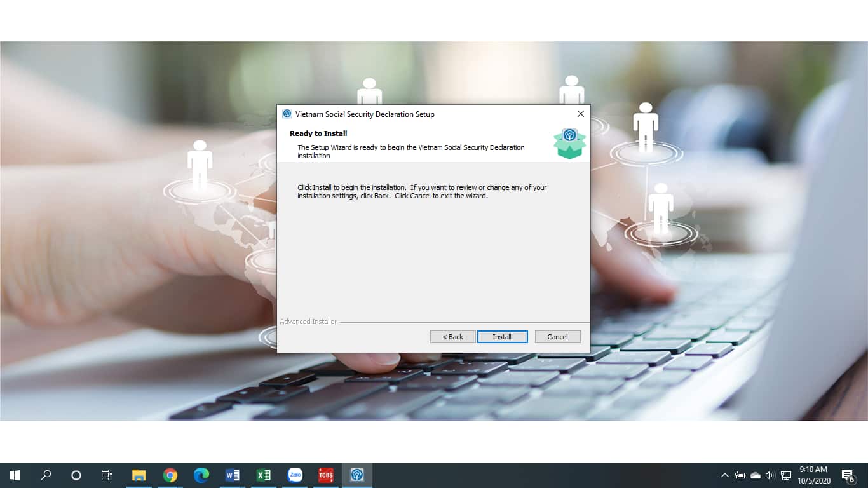Viewport: 868px width, 488px height.
Task: Open the taskbar search
Action: (46, 475)
